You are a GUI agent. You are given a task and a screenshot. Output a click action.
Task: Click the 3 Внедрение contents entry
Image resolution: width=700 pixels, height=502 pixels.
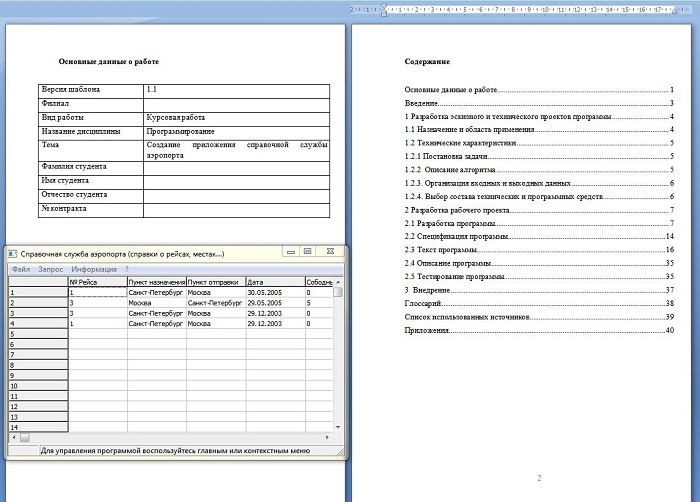pyautogui.click(x=539, y=290)
